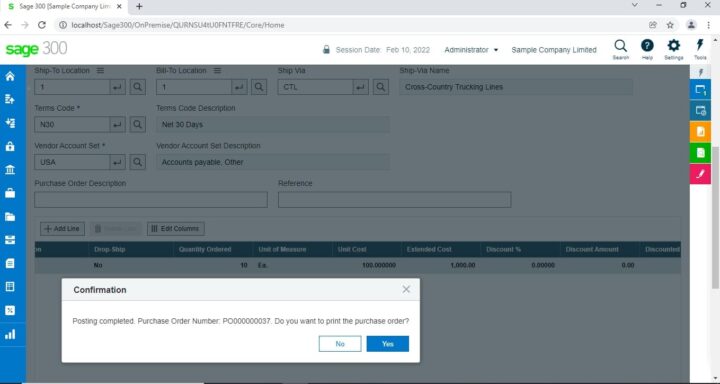
Task: Click the Sage 300 logo
Action: point(36,49)
